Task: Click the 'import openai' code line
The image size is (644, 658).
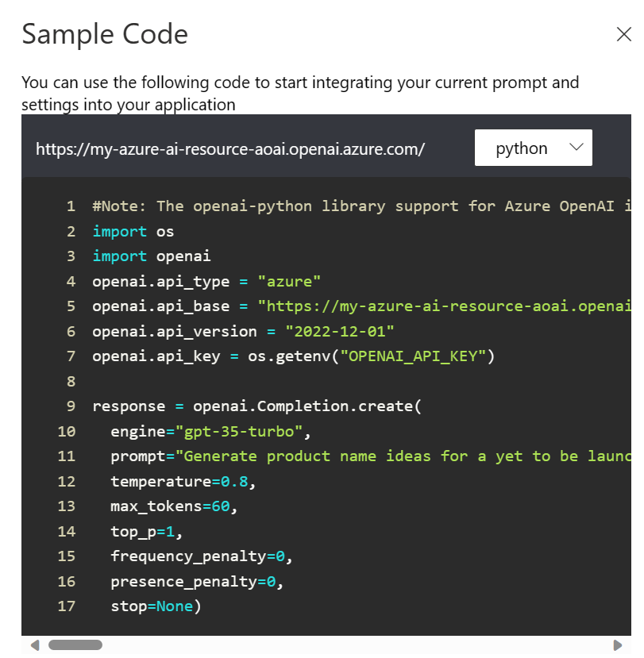Action: [152, 256]
